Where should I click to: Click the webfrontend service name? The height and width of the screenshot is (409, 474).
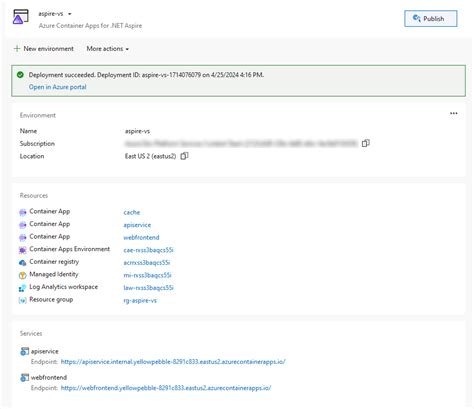[49, 377]
